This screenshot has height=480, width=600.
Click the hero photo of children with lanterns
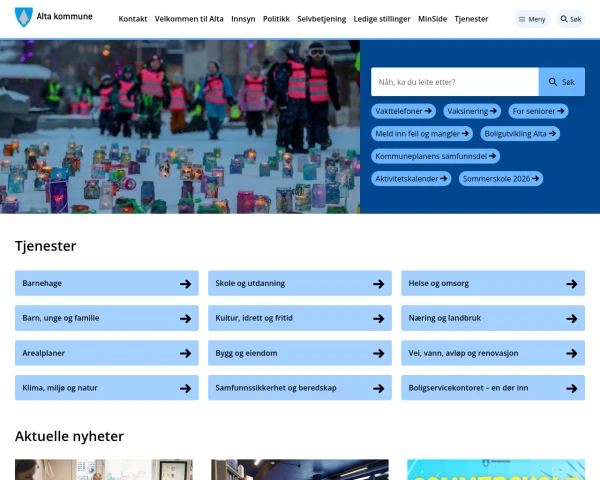coord(180,127)
